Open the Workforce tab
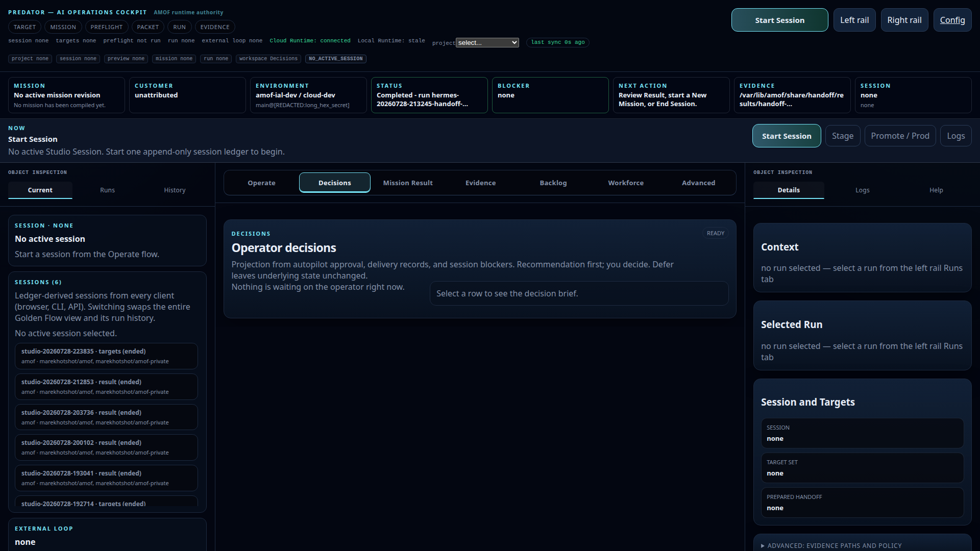 tap(626, 183)
